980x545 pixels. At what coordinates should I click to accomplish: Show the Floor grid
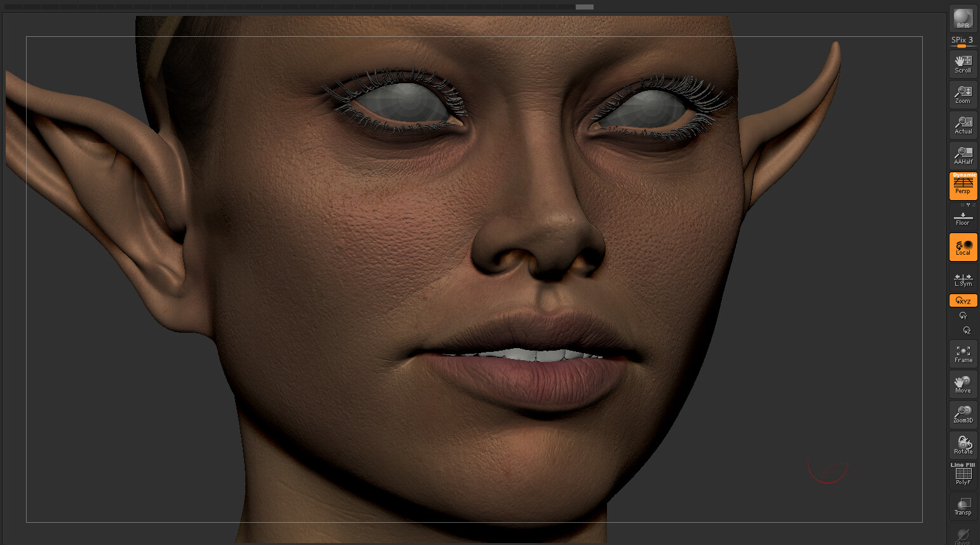pyautogui.click(x=963, y=218)
